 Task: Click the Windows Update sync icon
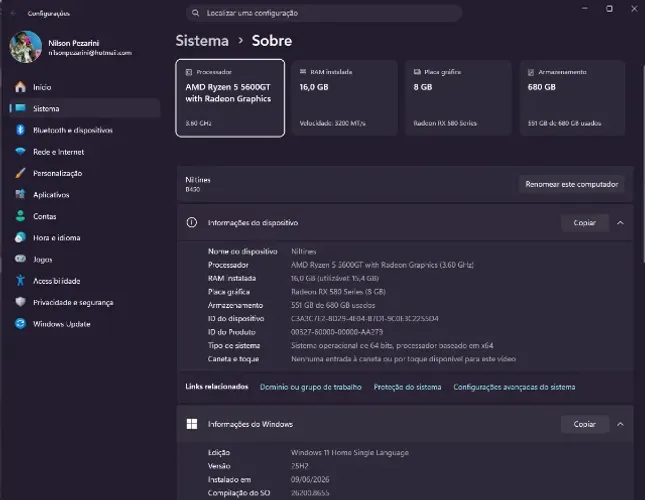(x=20, y=324)
